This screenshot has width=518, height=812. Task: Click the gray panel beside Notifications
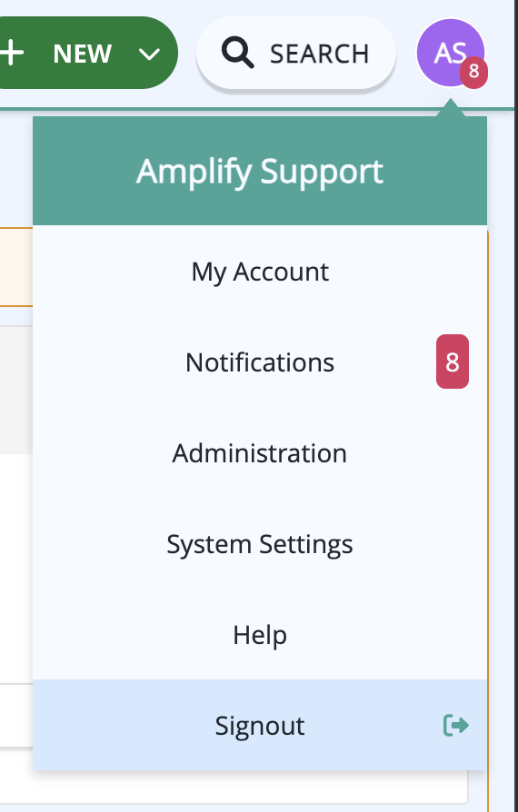click(16, 390)
